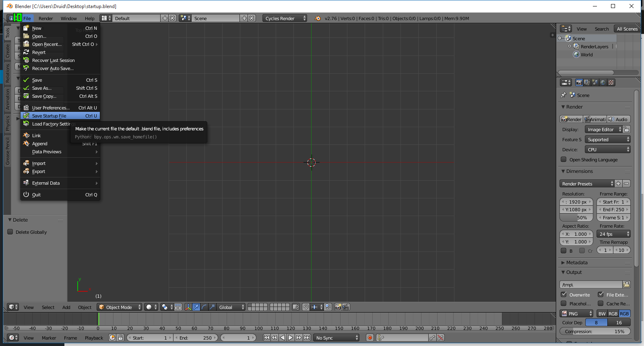644x346 pixels.
Task: Open the Scene properties tab icon
Action: (x=595, y=82)
